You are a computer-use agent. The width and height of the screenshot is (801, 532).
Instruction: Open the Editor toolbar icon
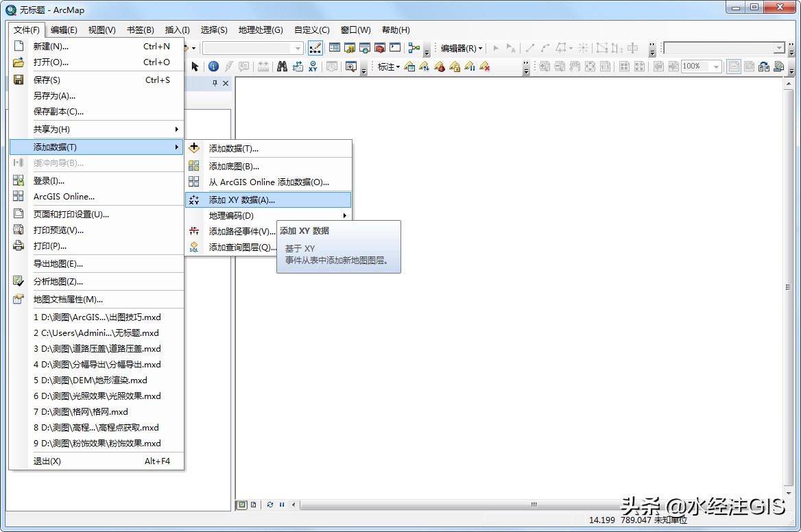pos(315,48)
